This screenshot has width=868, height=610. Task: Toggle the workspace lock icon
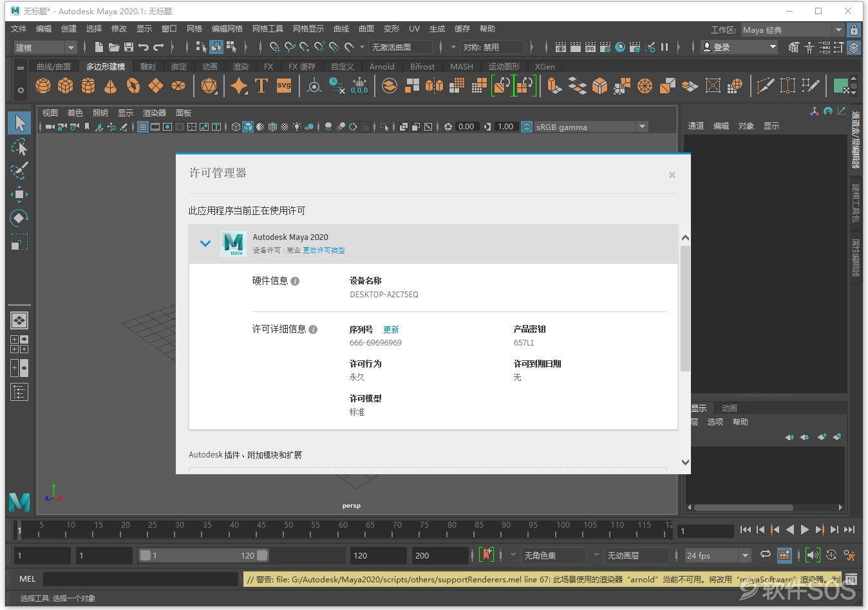click(854, 30)
